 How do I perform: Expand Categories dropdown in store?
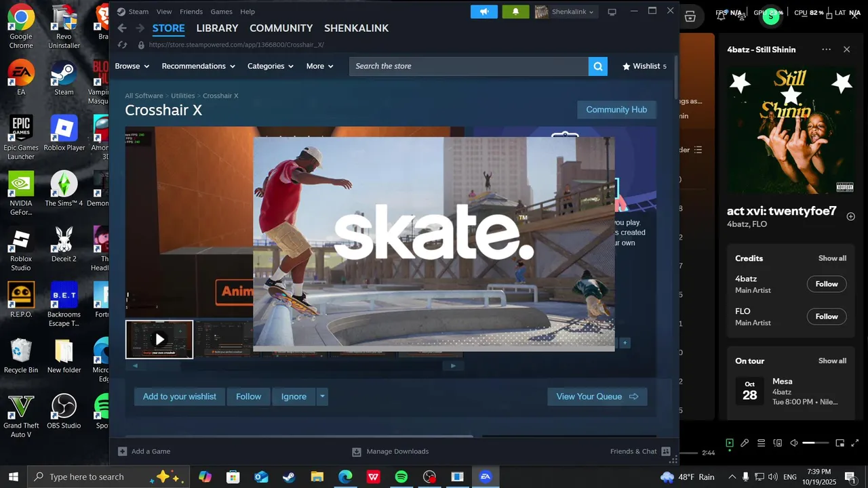click(271, 66)
